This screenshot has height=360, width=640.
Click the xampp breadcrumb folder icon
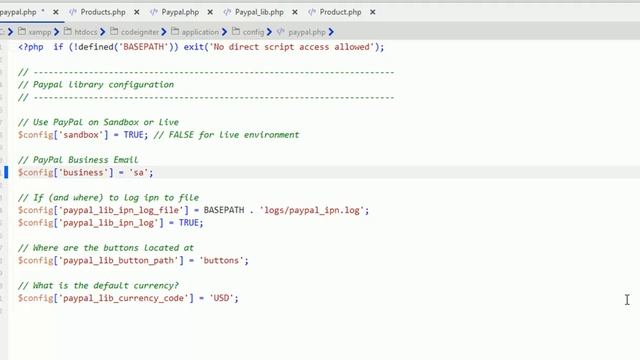[x=22, y=31]
